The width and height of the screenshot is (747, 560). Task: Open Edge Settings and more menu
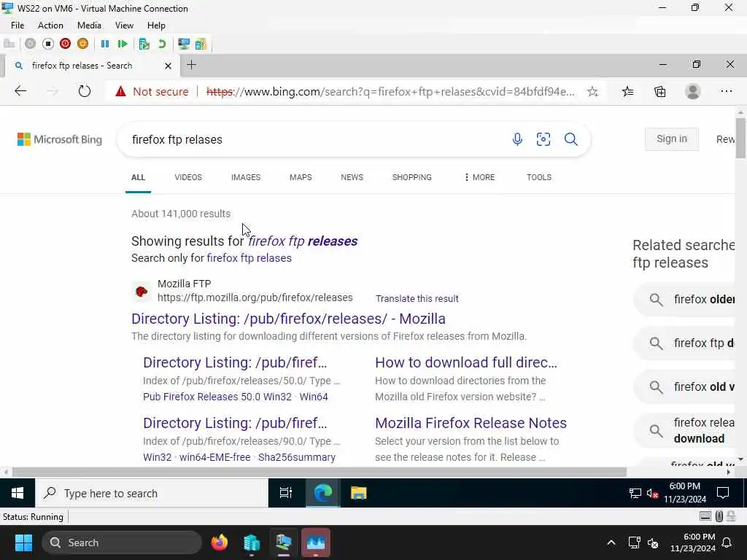[x=726, y=91]
